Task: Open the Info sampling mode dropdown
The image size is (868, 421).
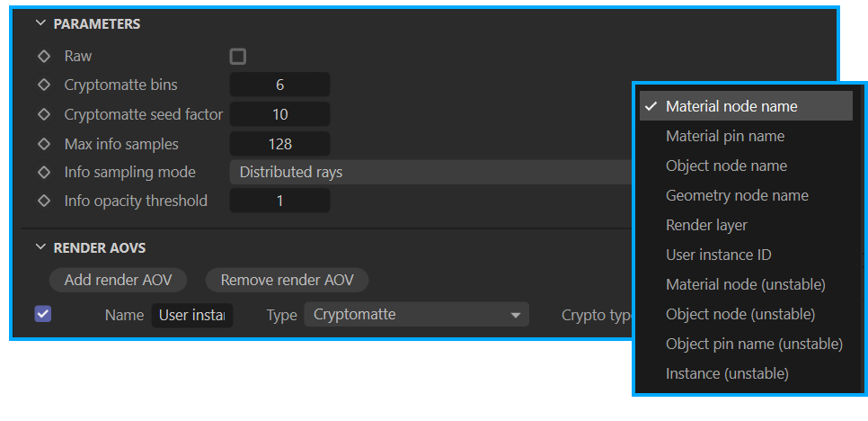Action: pyautogui.click(x=431, y=173)
